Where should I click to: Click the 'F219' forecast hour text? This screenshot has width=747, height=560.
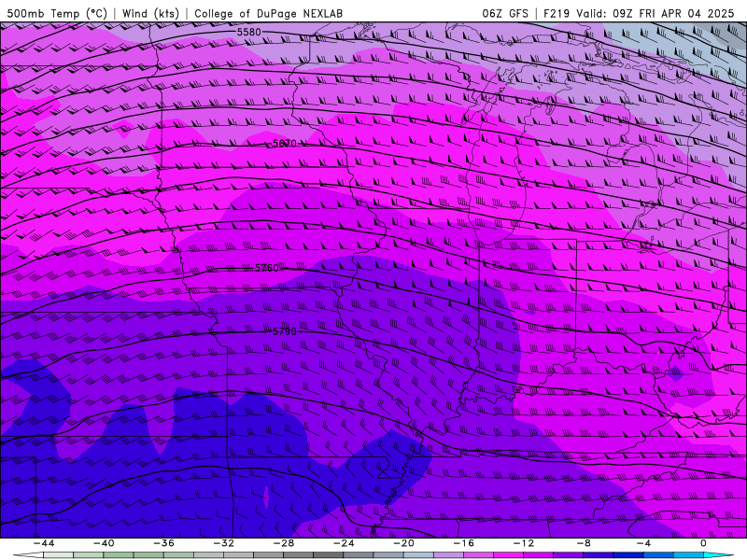tap(556, 13)
